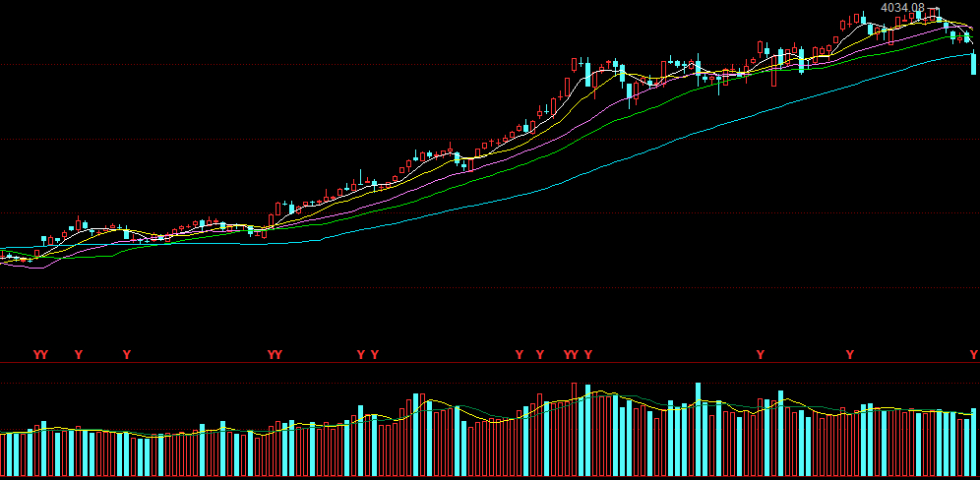Select the leftmost volume bar
Viewport: 980px width, 480px height.
click(4, 457)
